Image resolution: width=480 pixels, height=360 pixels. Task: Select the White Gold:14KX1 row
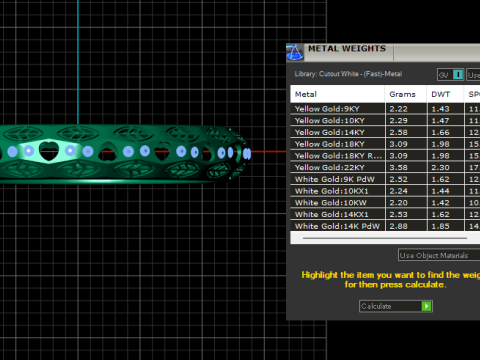(x=385, y=214)
